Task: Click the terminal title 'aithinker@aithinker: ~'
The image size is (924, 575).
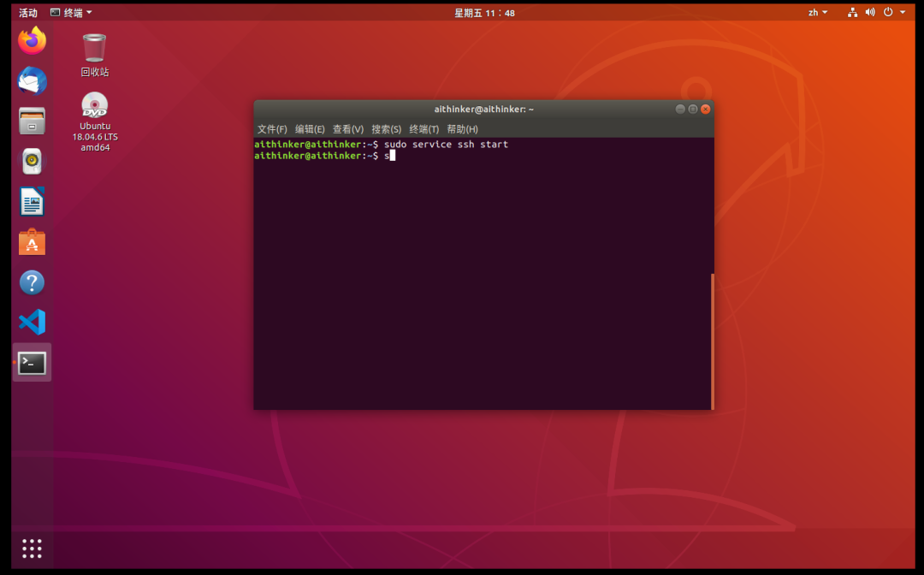Action: 483,109
